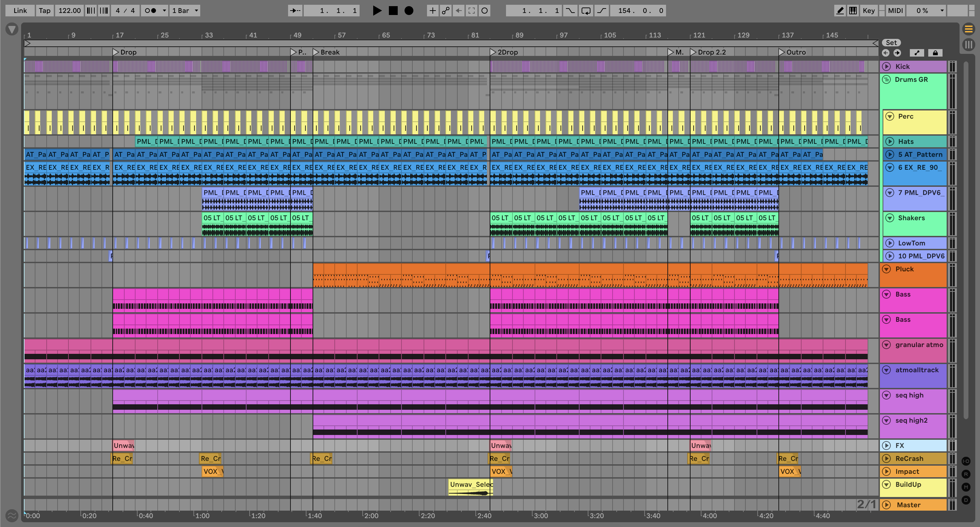Open the 1 Bar quantization dropdown
The width and height of the screenshot is (980, 527).
click(185, 11)
